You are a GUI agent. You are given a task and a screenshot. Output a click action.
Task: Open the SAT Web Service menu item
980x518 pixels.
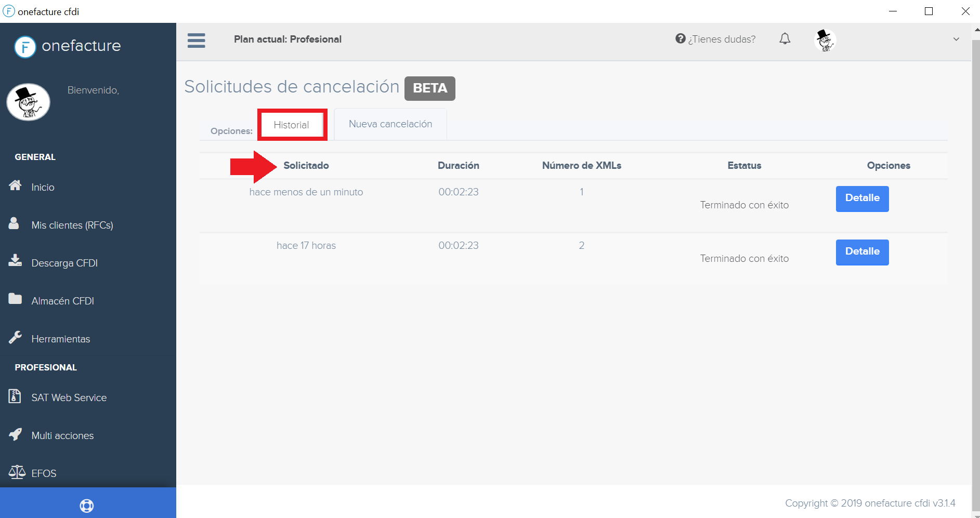pos(69,397)
